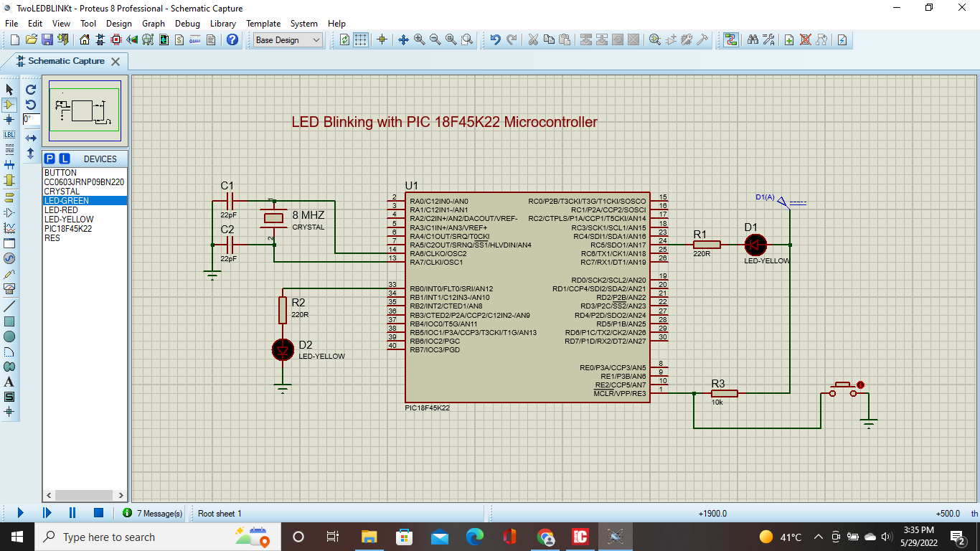Open search and tag with the binoculars icon
The image size is (980, 551).
click(x=753, y=40)
